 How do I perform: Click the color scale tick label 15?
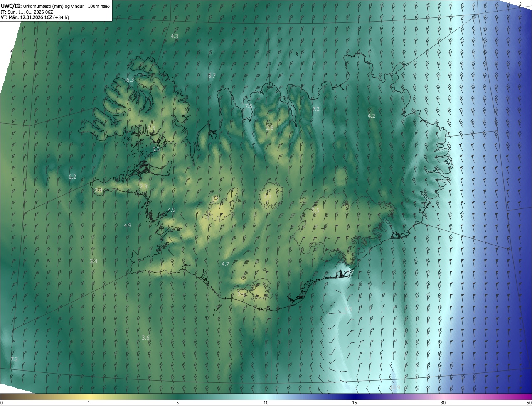[355, 403]
